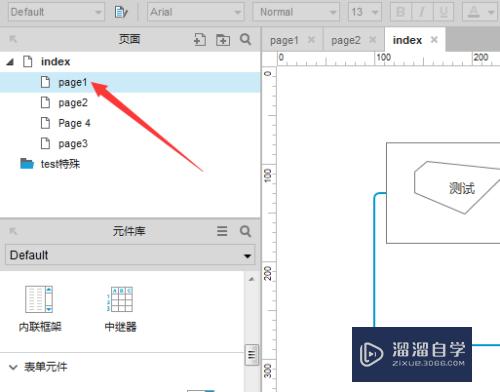
Task: Open the font size 13 dropdown
Action: [x=365, y=12]
